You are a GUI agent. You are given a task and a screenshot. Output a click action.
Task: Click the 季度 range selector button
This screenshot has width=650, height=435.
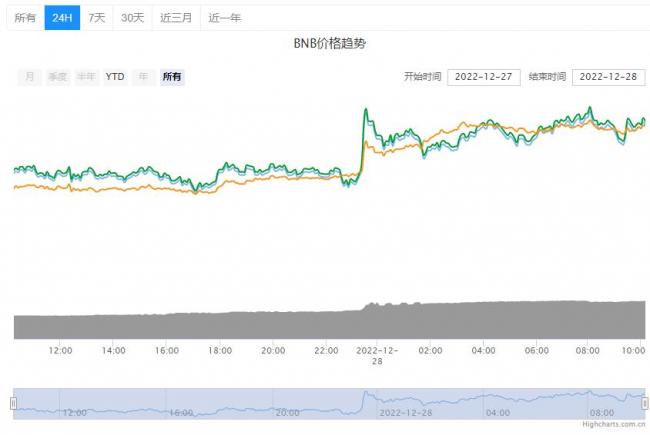(57, 77)
